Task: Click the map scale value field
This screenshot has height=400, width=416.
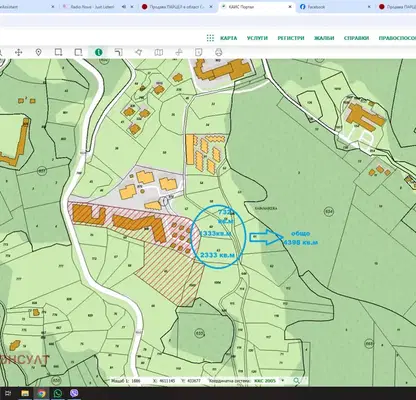Action: coord(136,380)
